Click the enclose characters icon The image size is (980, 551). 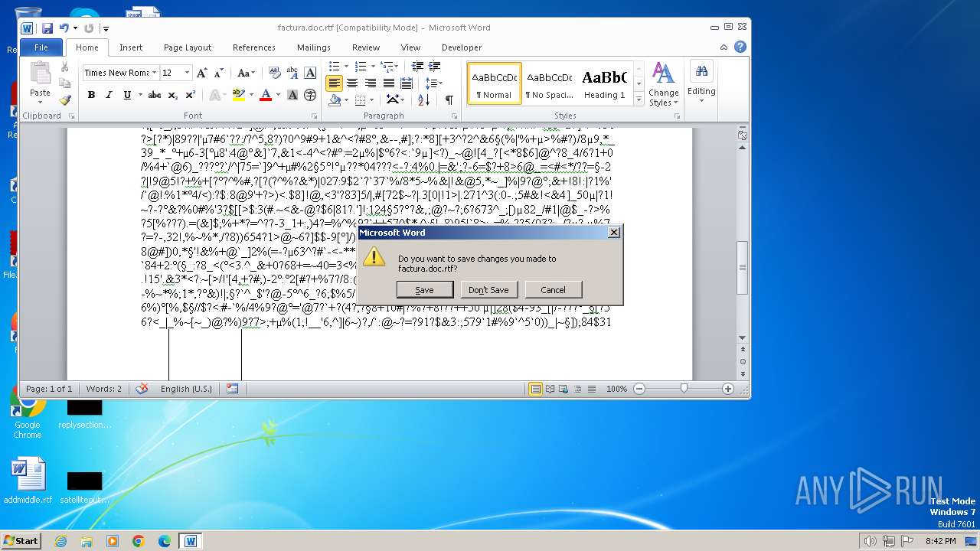[310, 95]
